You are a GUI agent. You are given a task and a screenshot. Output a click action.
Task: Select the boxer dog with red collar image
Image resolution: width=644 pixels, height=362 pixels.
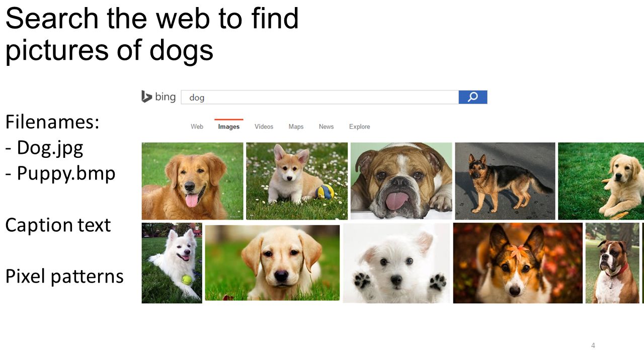tap(612, 263)
